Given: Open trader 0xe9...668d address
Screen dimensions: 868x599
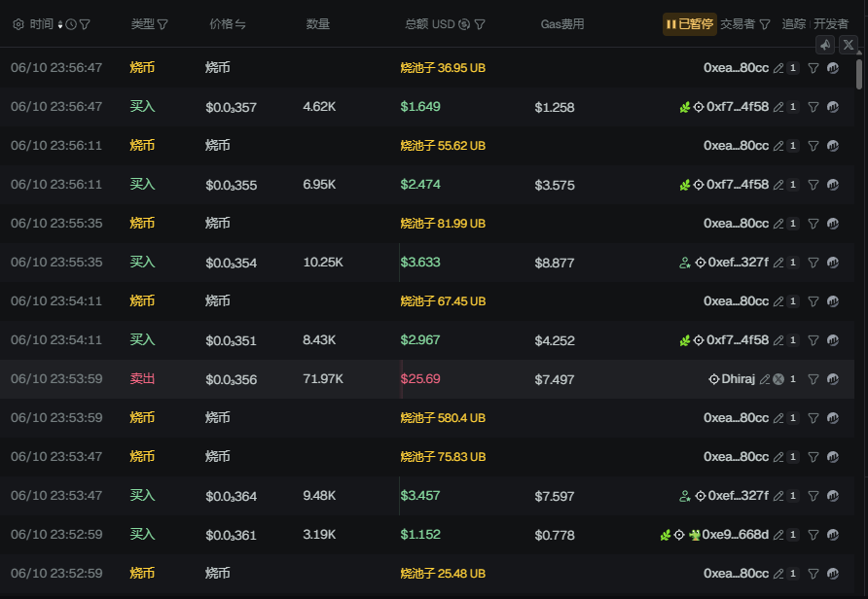Looking at the screenshot, I should pyautogui.click(x=735, y=534).
